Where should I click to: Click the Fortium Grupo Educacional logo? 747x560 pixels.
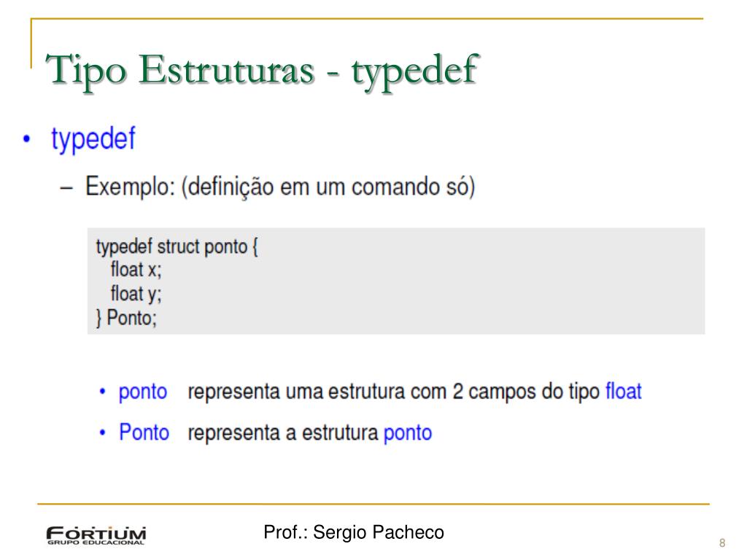[x=96, y=535]
